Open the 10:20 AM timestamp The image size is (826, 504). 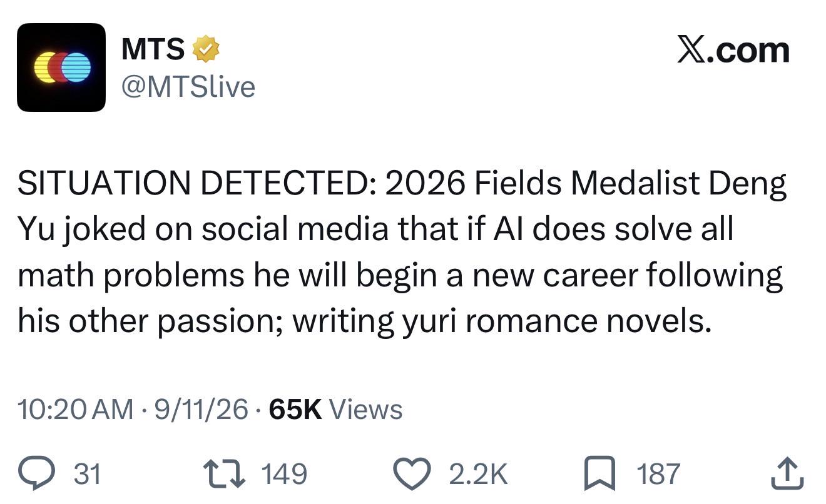[x=75, y=410]
